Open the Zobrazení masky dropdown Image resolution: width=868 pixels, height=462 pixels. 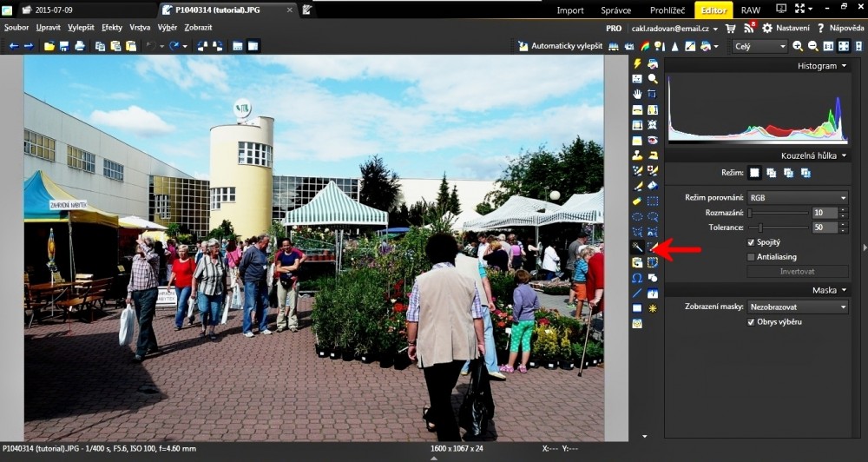pyautogui.click(x=798, y=307)
